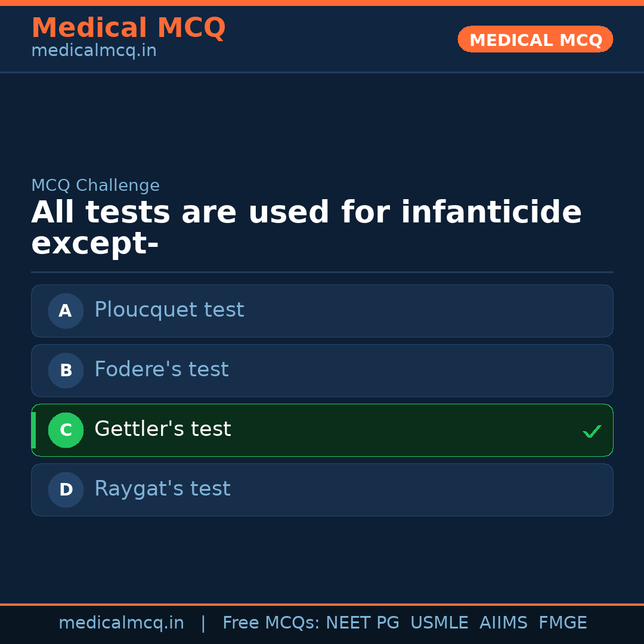Click FMGE in the footer

tap(562, 623)
